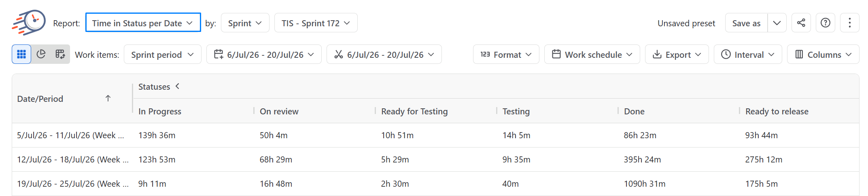Open the calendar date range picker
This screenshot has width=868, height=196.
pyautogui.click(x=264, y=54)
